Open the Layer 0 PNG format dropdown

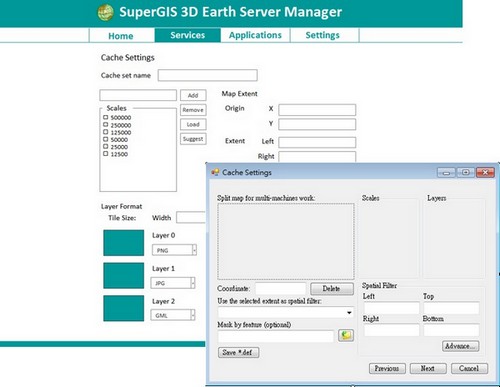tap(194, 250)
